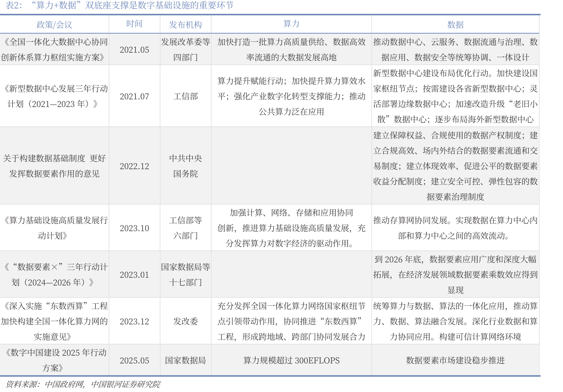Select the '政策/会议' column header
563x392 pixels.
[x=54, y=25]
